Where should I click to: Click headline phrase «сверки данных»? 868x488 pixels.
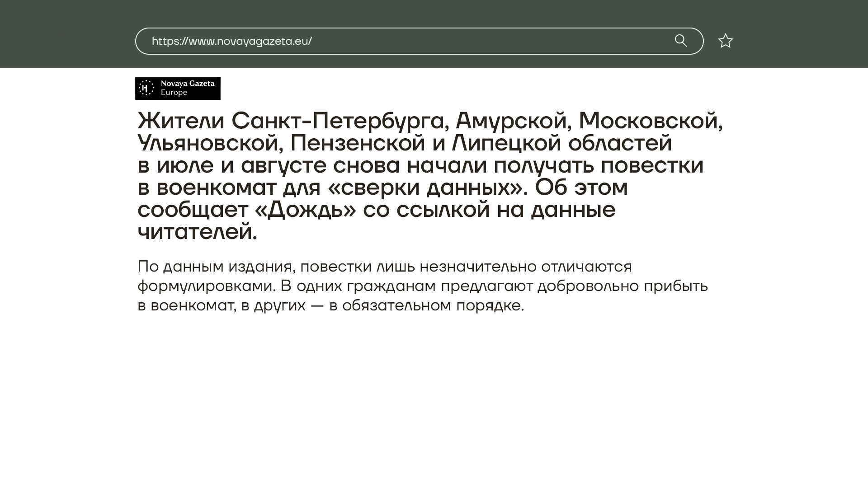[425, 188]
